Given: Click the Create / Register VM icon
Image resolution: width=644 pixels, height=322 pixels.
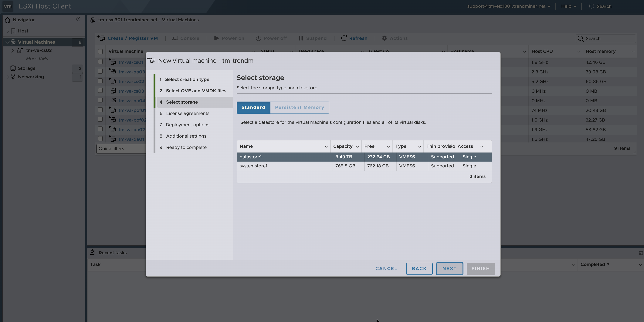Looking at the screenshot, I should pos(101,38).
